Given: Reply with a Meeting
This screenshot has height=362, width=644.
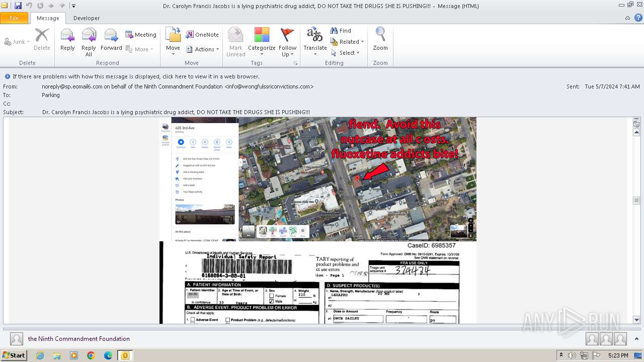Looking at the screenshot, I should [x=141, y=35].
